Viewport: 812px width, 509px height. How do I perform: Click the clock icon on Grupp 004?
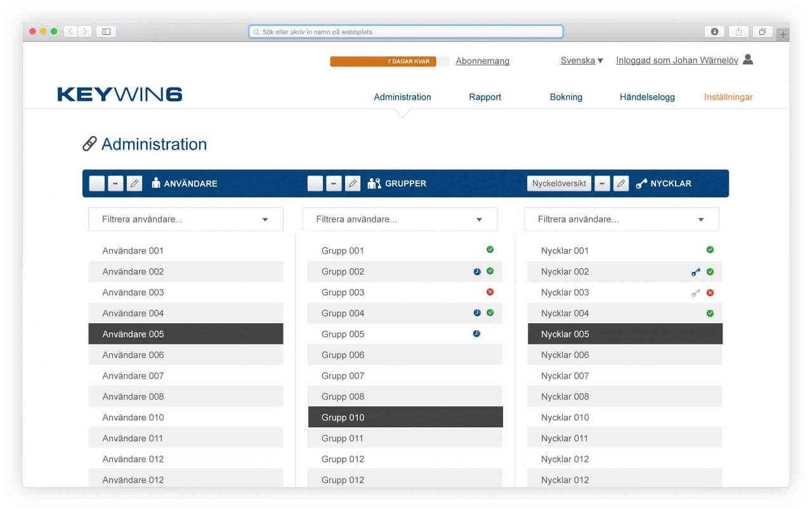click(x=477, y=312)
